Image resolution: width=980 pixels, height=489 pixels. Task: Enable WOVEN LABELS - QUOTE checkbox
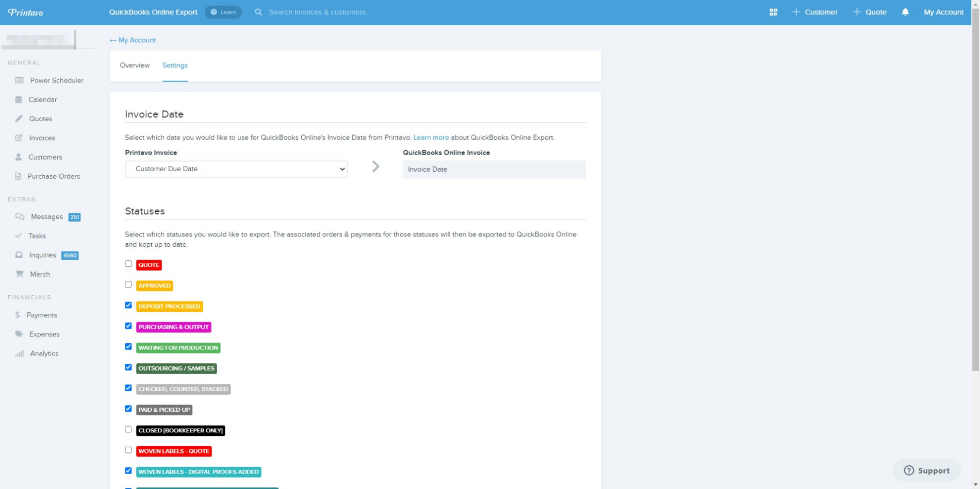(x=128, y=450)
